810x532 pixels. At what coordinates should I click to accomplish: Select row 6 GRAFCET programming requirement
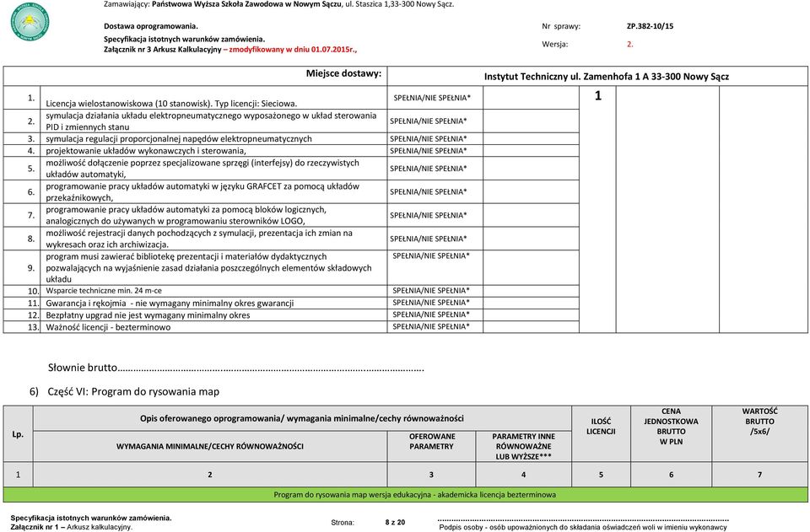point(202,192)
